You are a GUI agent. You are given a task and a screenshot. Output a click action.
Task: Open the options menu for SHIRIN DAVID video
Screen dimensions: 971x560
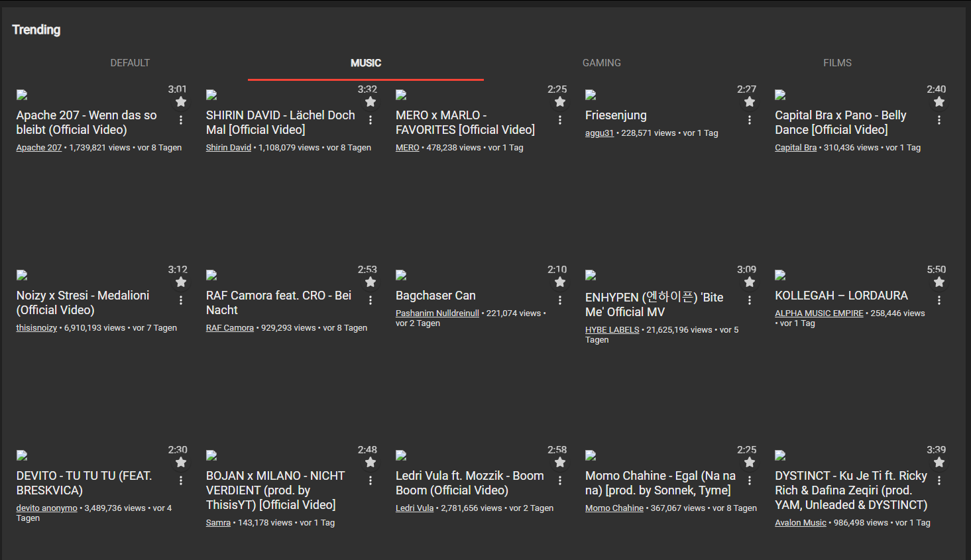(370, 119)
